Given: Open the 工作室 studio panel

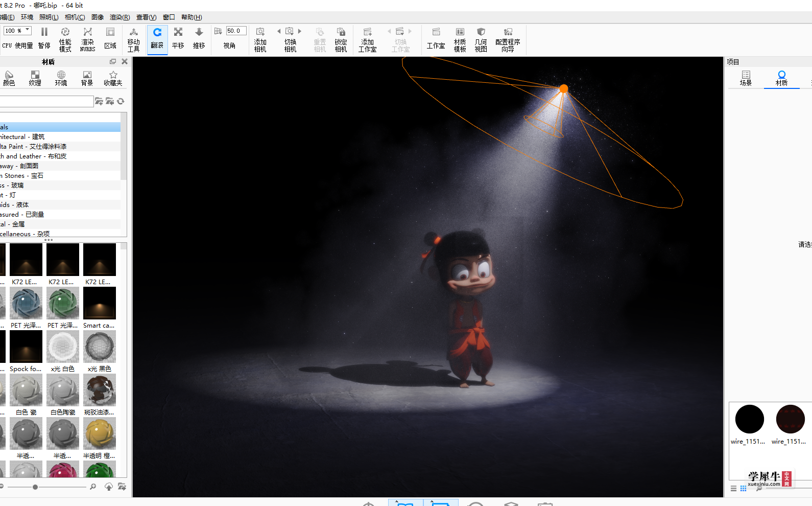Looking at the screenshot, I should (x=436, y=39).
